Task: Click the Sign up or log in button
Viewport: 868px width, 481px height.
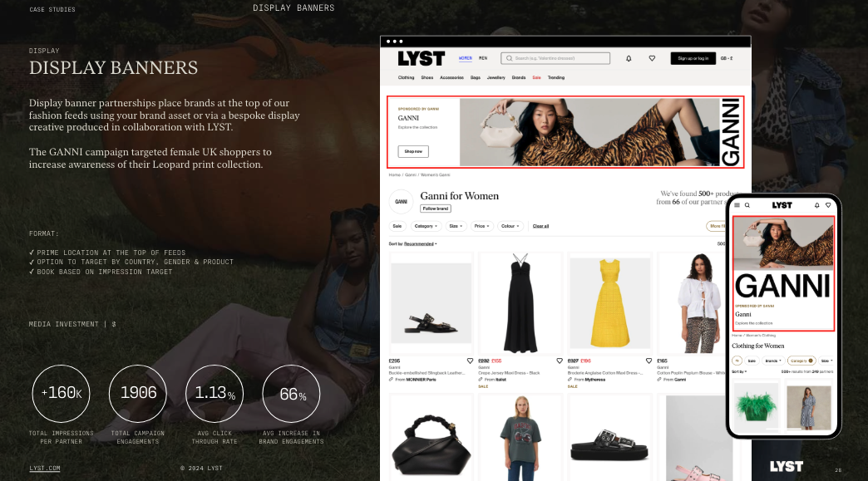Action: tap(693, 58)
